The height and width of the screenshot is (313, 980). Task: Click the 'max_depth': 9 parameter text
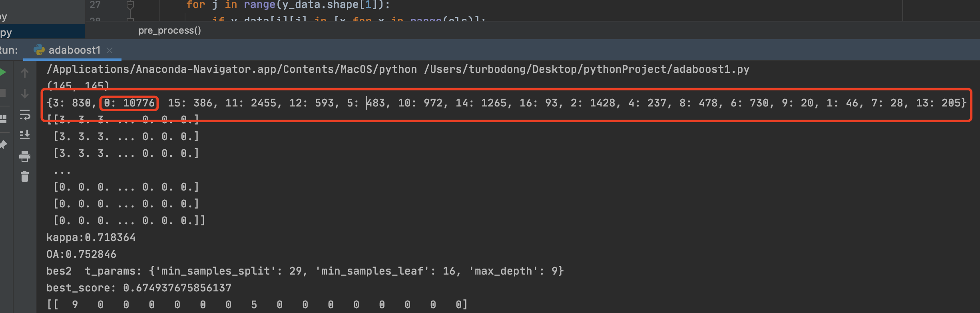pyautogui.click(x=513, y=271)
